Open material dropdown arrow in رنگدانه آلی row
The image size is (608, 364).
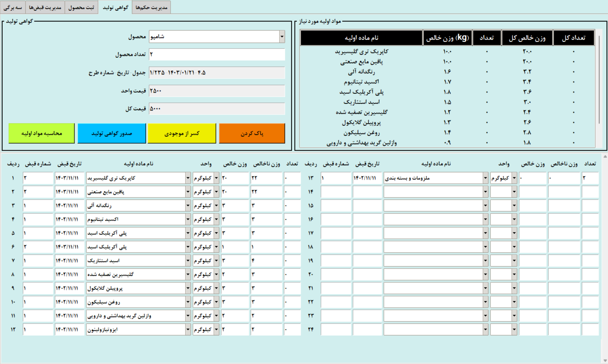point(188,205)
